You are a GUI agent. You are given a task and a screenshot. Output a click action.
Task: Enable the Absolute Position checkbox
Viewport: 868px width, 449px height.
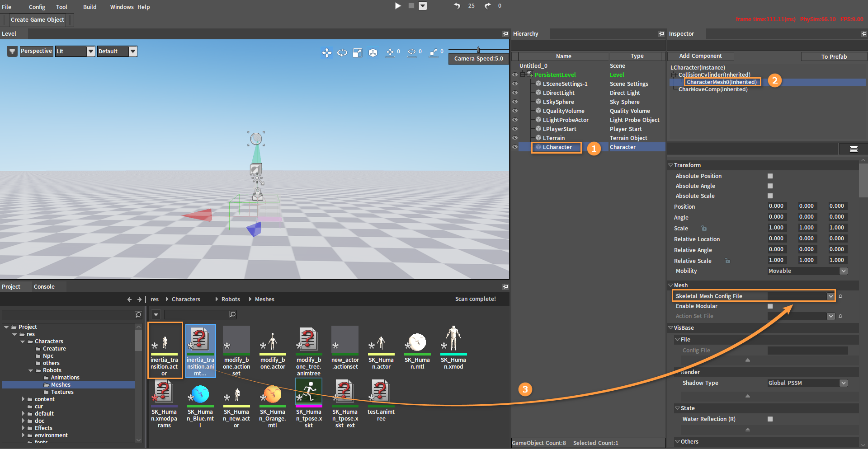(770, 176)
